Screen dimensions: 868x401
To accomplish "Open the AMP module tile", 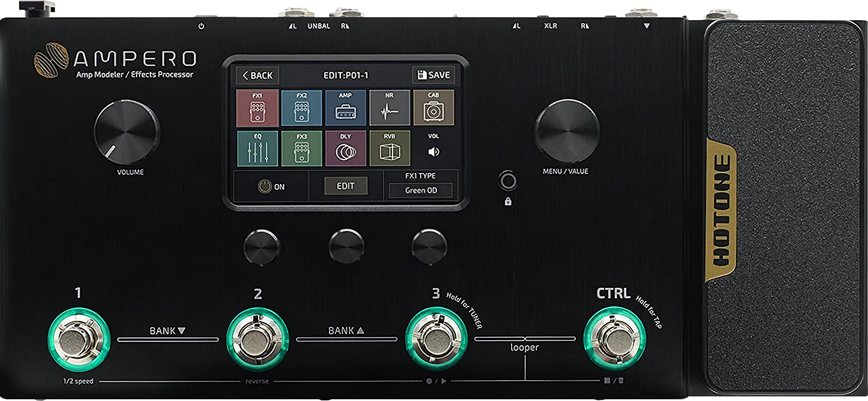I will (345, 108).
